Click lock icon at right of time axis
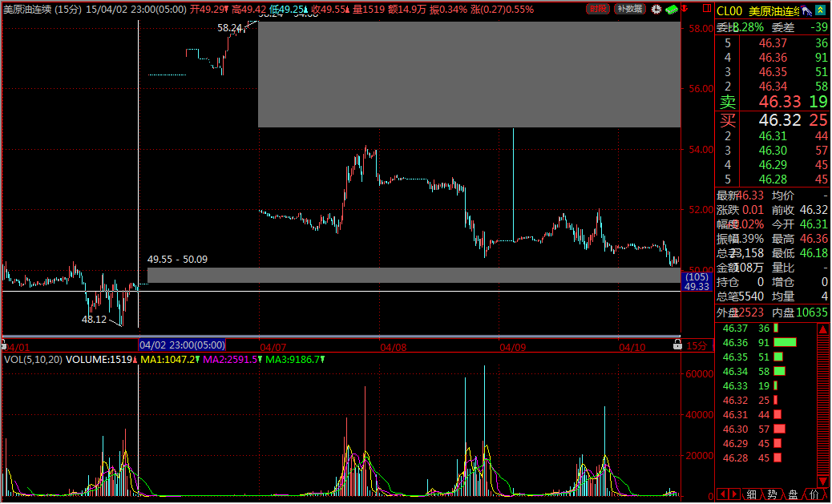The height and width of the screenshot is (504, 832). pos(677,345)
